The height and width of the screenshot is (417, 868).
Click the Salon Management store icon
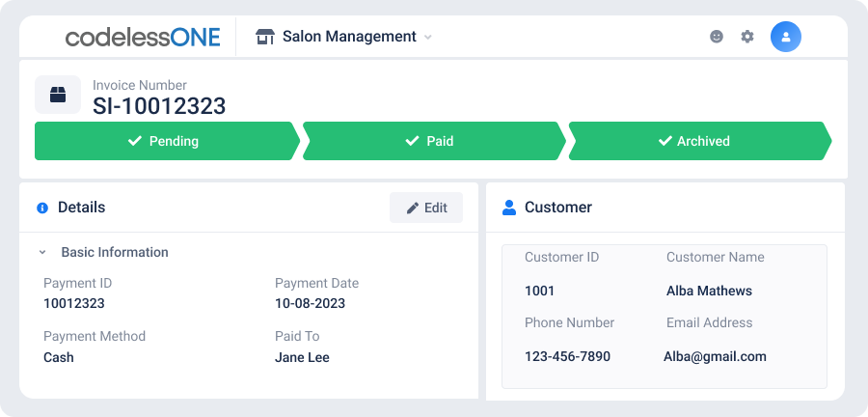coord(265,37)
